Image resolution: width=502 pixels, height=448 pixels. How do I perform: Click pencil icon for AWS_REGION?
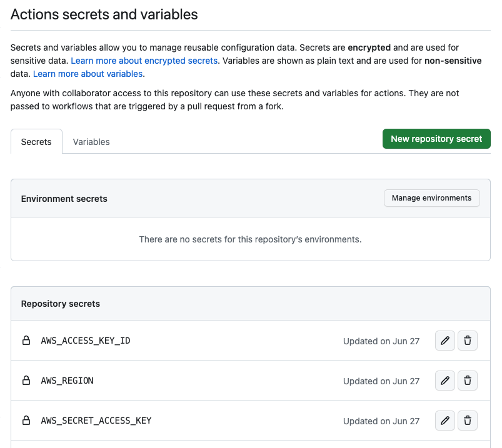point(444,381)
